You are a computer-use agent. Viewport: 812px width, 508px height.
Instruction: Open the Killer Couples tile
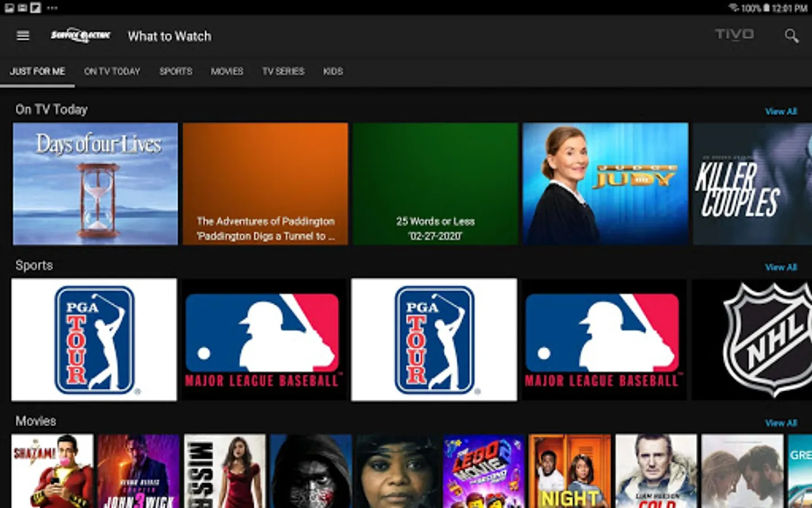pyautogui.click(x=752, y=184)
